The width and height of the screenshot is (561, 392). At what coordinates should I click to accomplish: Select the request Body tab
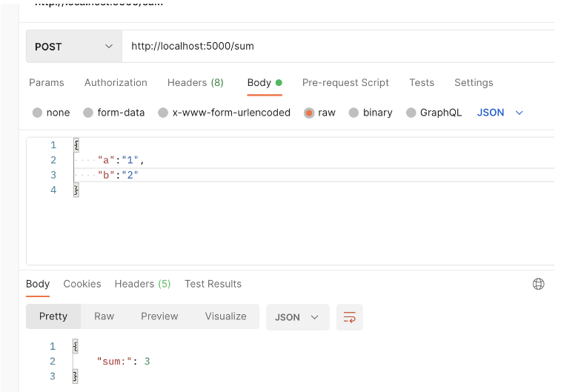265,82
